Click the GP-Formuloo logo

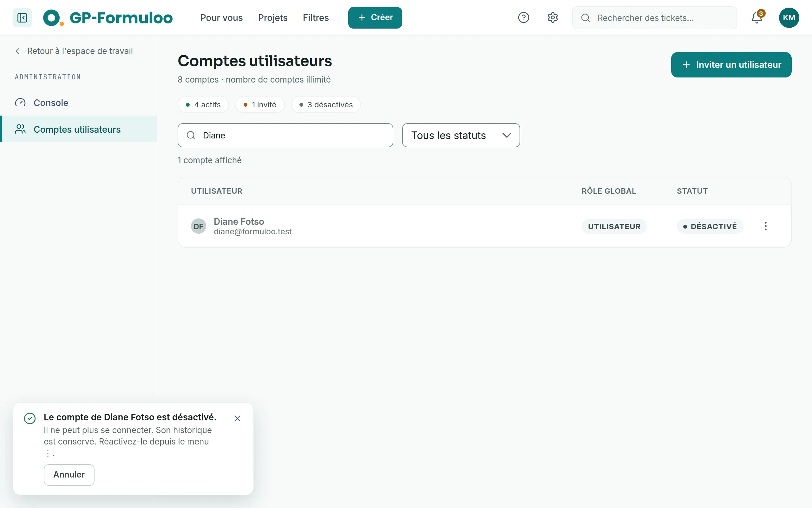pos(108,17)
